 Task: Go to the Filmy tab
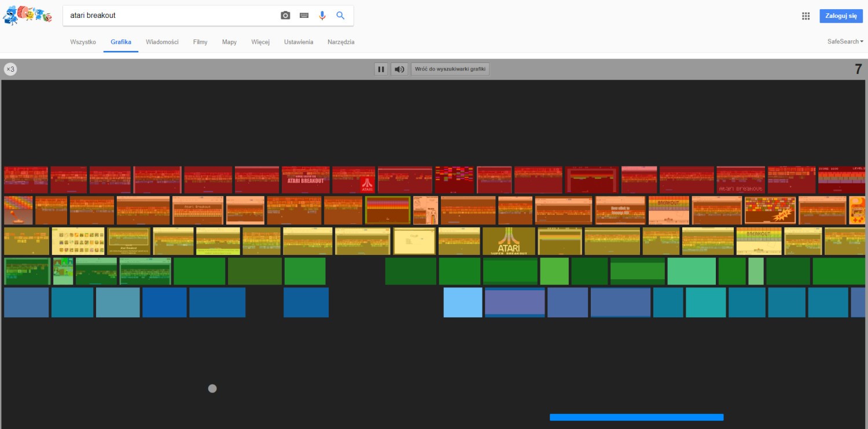point(200,42)
